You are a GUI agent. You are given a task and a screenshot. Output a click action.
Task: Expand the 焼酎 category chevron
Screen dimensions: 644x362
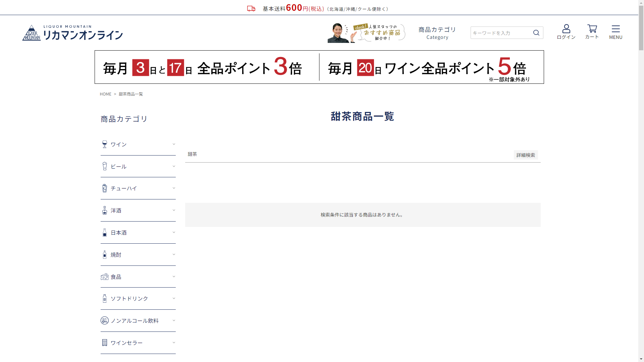[174, 254]
